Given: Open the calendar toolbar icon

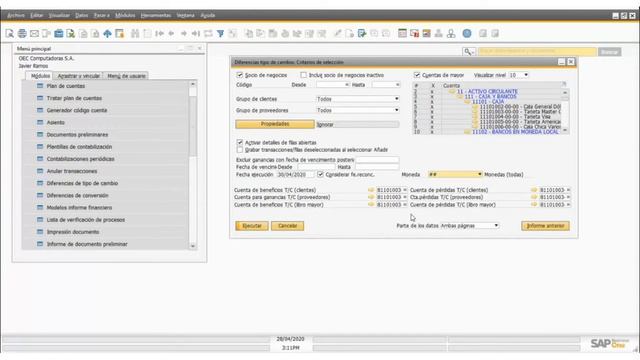Looking at the screenshot, I should [x=402, y=33].
